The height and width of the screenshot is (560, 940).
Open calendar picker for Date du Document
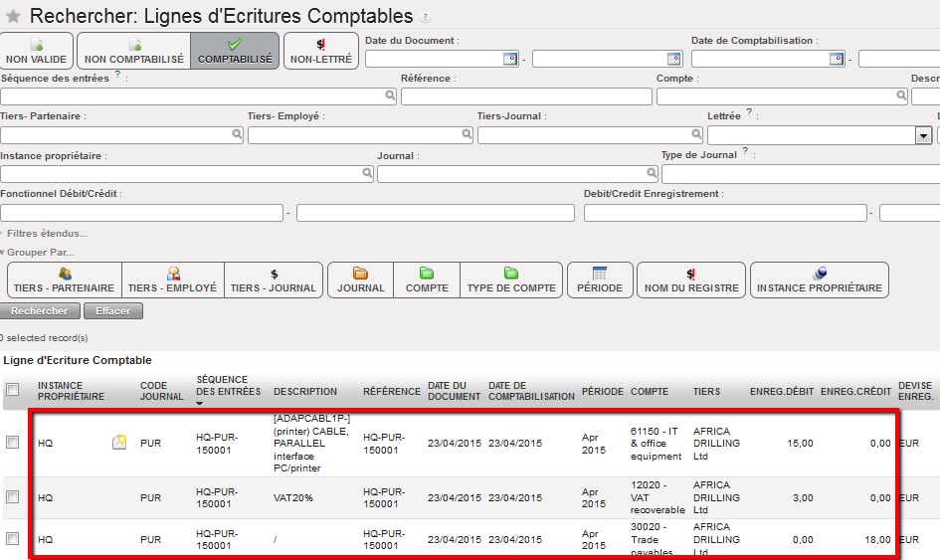(510, 59)
